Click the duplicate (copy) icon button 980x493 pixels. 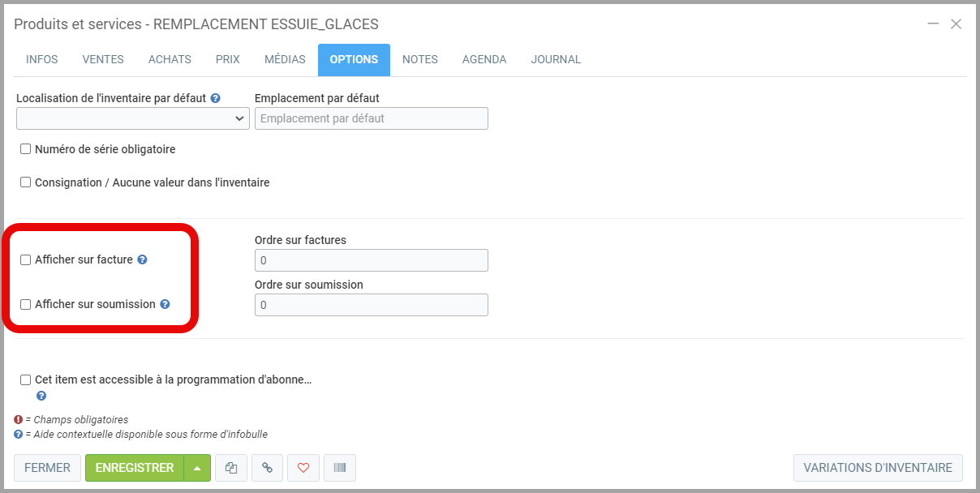[x=230, y=468]
